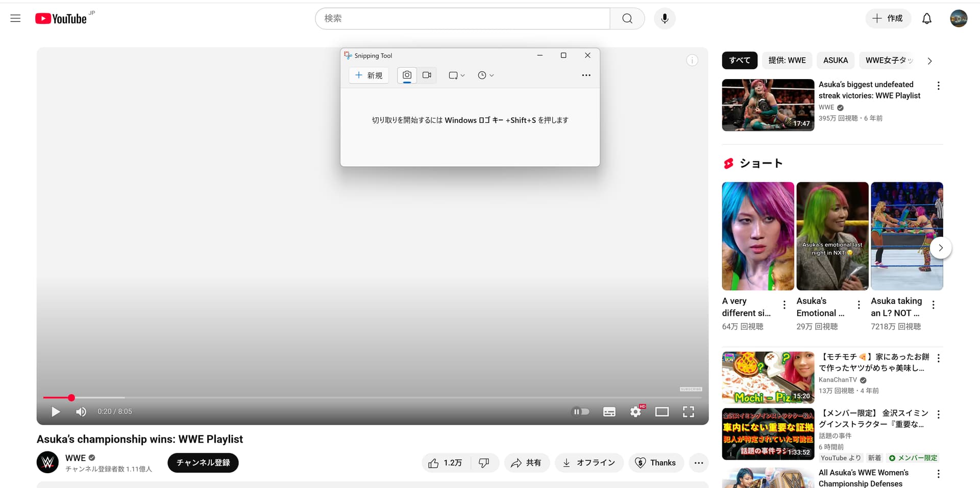980x488 pixels.
Task: Open options for Asuka's Emotional short
Action: tap(859, 305)
